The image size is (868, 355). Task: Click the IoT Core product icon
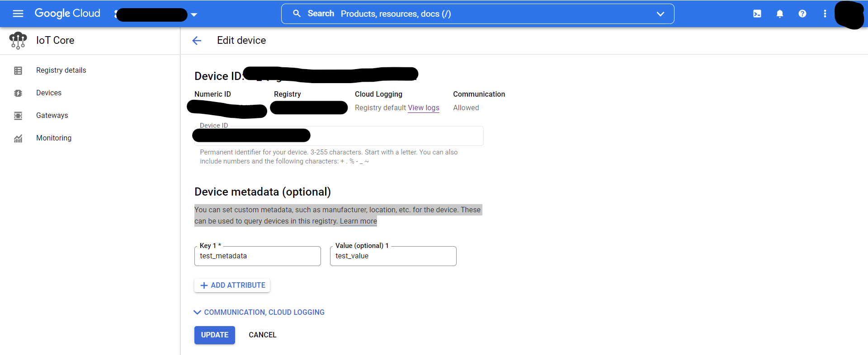[x=18, y=40]
